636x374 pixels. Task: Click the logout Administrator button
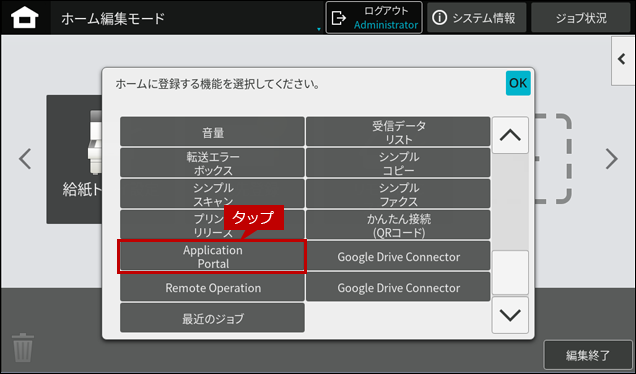[374, 18]
